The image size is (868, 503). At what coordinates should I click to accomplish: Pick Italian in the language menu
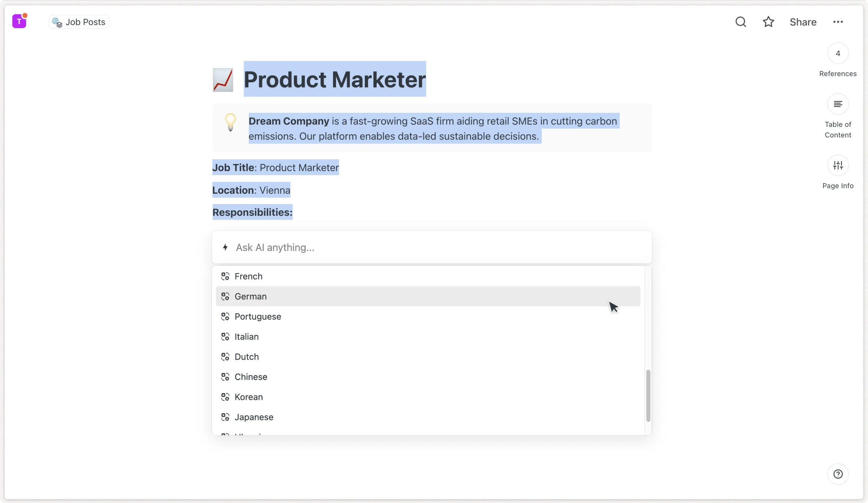point(247,337)
